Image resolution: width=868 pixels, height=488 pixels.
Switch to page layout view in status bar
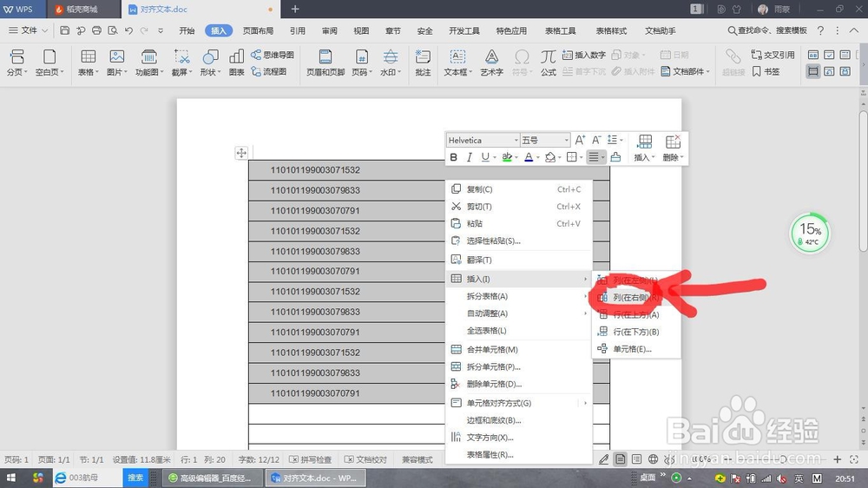(621, 459)
